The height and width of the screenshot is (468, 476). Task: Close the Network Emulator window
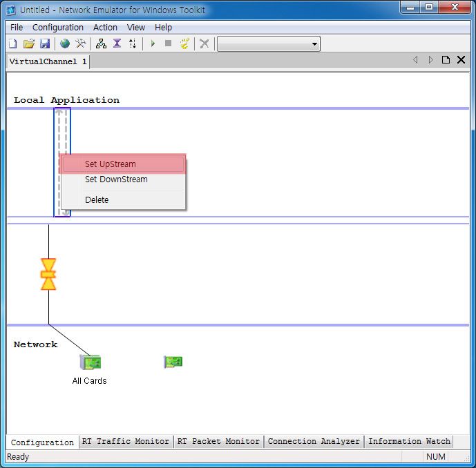coord(455,8)
